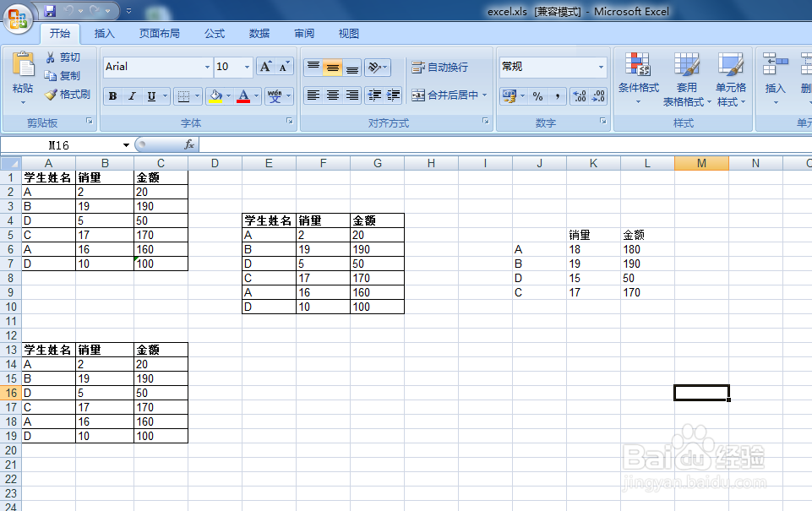Toggle bold formatting
The image size is (812, 511).
[112, 95]
